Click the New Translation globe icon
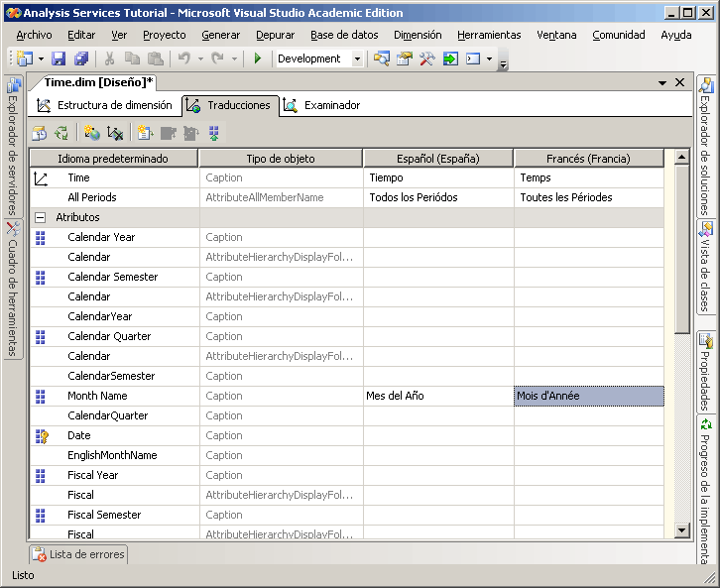 [x=92, y=133]
